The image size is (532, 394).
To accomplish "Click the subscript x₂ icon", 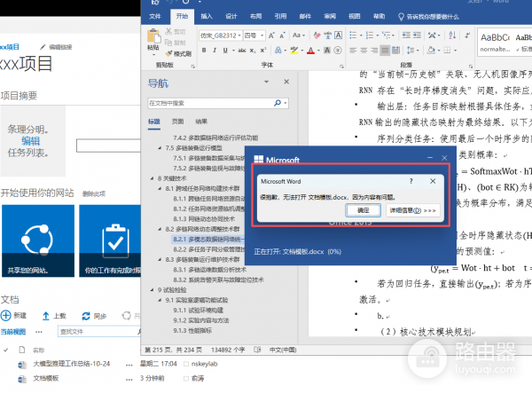I will click(x=253, y=51).
